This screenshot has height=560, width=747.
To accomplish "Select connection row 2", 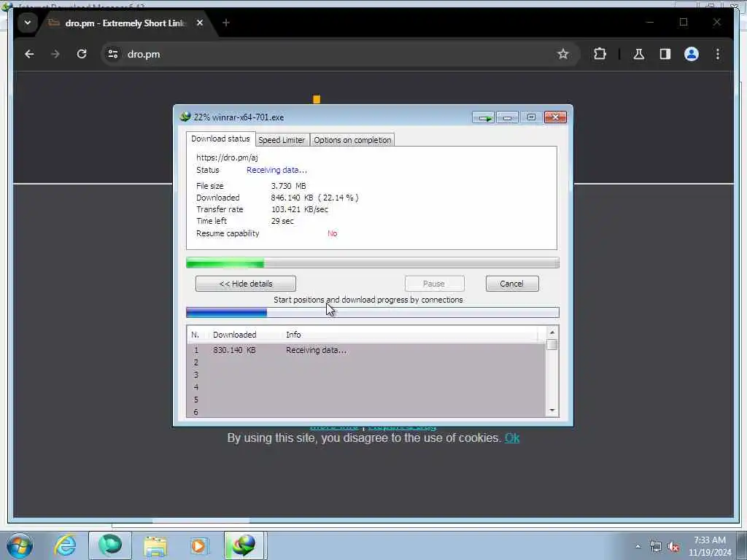I will coord(366,362).
